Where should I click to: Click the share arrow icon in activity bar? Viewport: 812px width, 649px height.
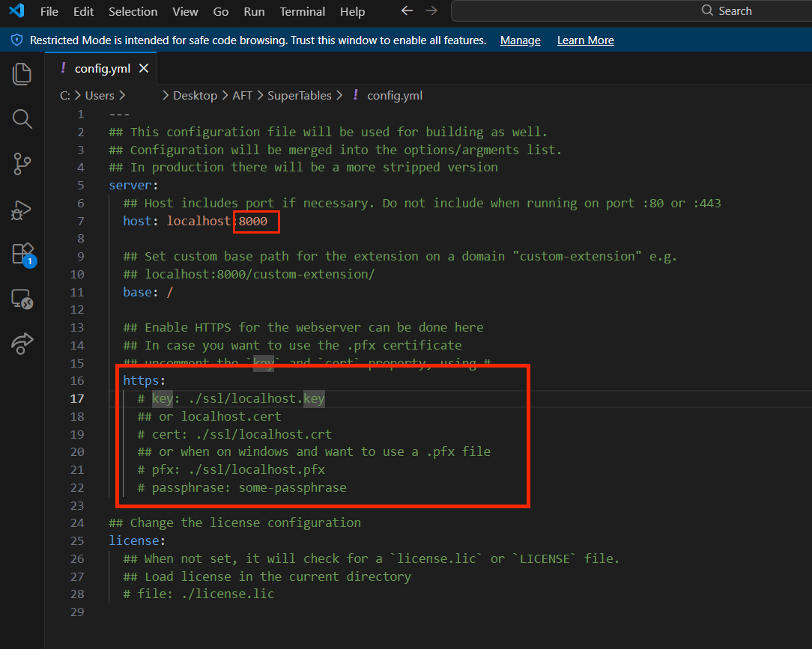tap(22, 344)
